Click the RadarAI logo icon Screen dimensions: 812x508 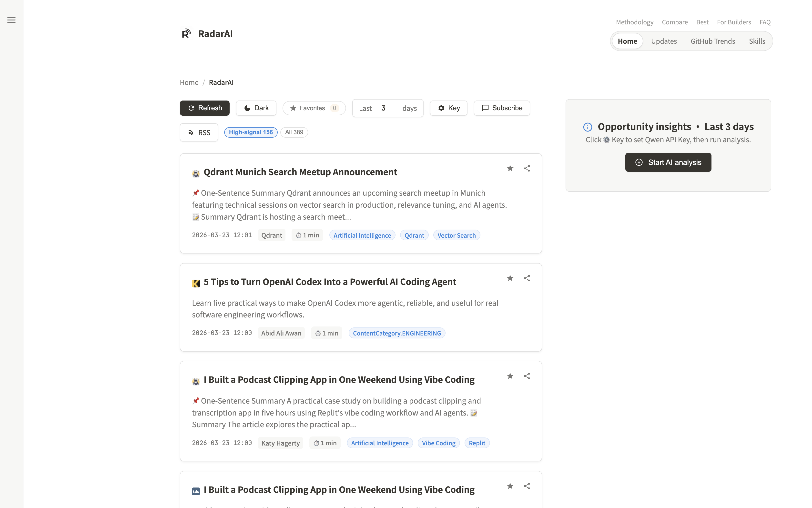(186, 34)
